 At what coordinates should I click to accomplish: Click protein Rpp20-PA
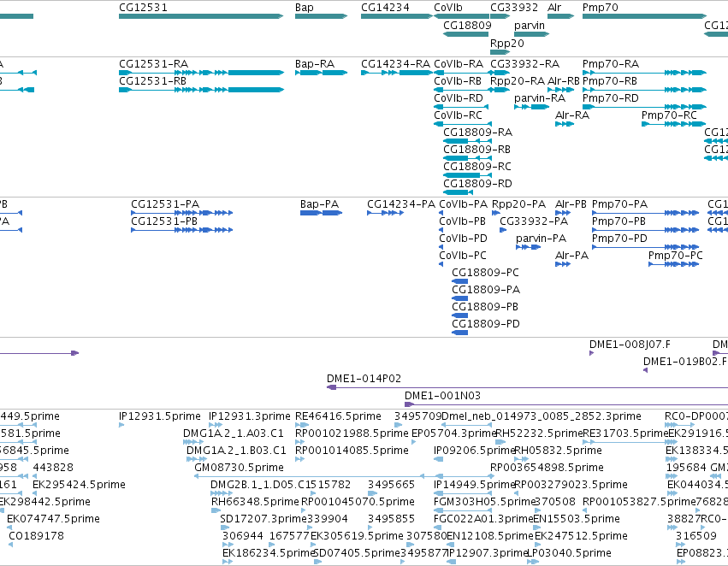(x=518, y=204)
